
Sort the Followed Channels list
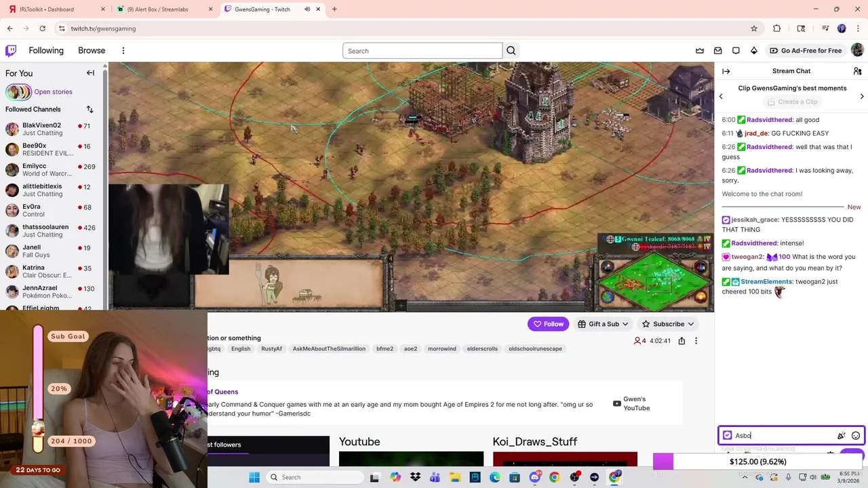click(90, 109)
